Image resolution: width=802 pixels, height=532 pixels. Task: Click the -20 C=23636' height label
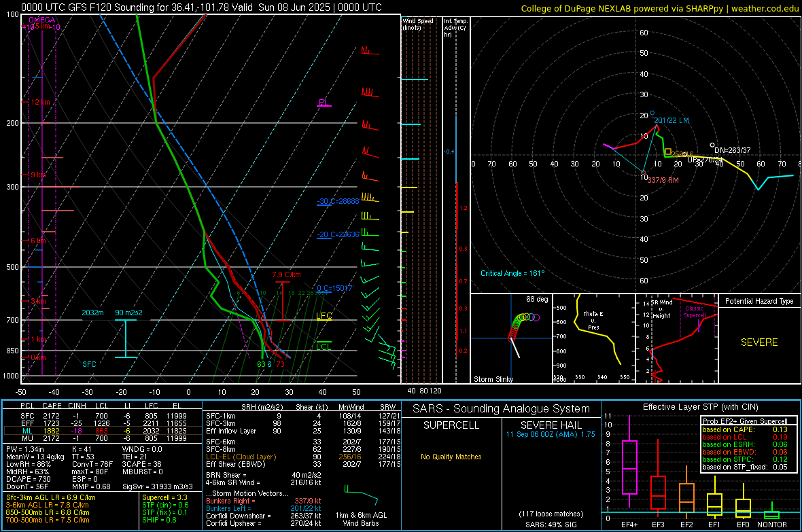338,235
